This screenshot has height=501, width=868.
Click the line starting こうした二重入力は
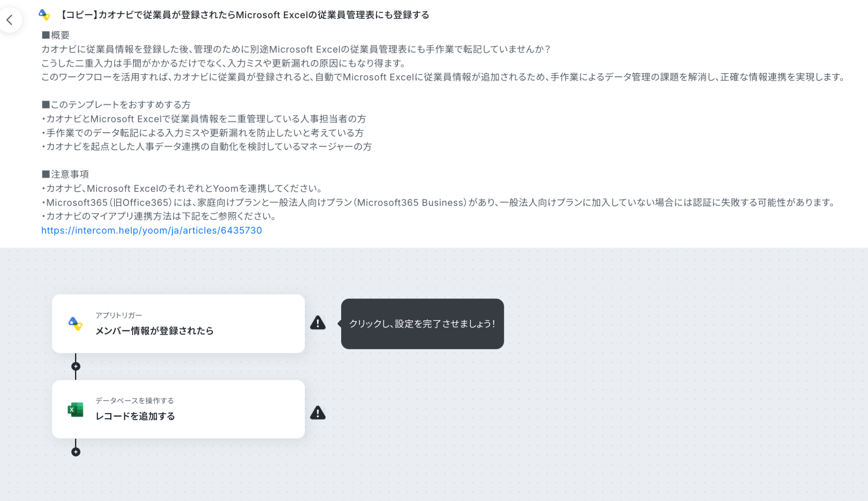click(223, 63)
